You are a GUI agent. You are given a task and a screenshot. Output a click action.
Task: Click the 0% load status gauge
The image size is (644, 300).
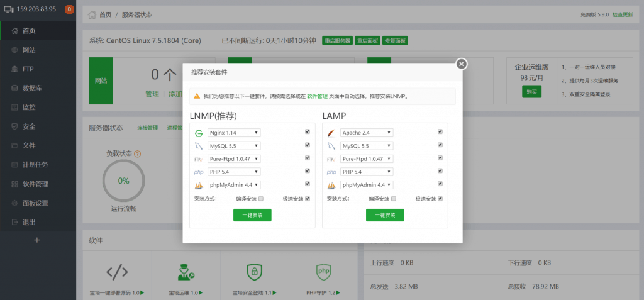click(x=124, y=181)
